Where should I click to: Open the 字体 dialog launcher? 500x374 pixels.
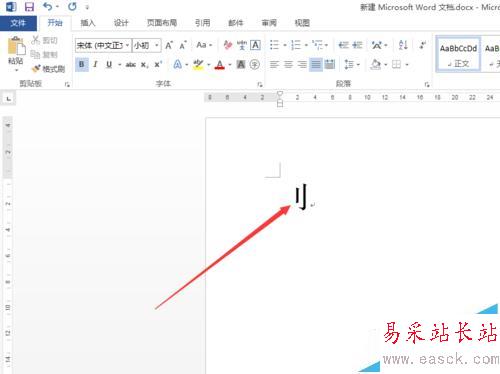pos(260,85)
